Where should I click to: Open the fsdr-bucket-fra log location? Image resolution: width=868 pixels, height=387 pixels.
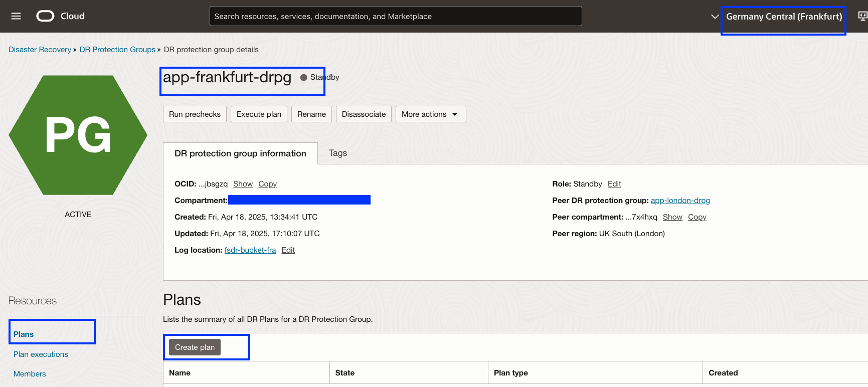250,250
